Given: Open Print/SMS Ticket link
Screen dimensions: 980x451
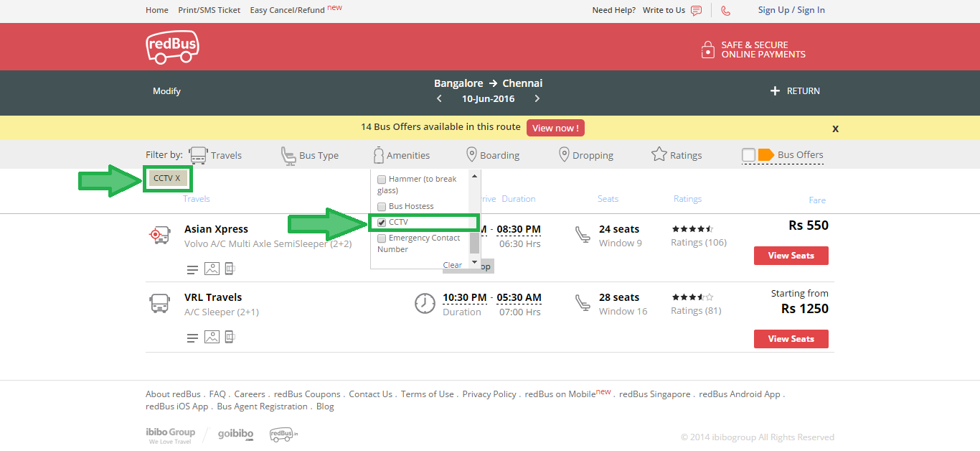Looking at the screenshot, I should coord(209,11).
